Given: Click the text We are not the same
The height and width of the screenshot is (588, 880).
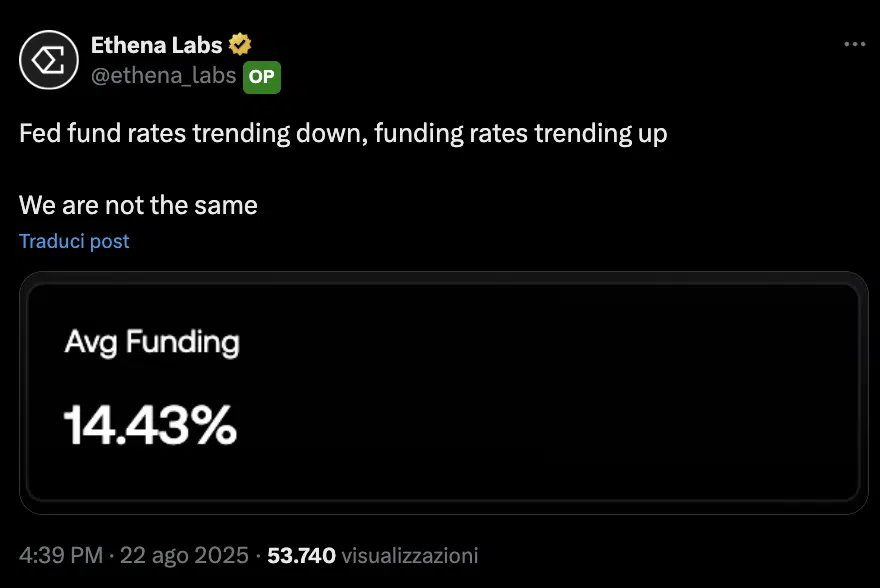Looking at the screenshot, I should pos(138,205).
